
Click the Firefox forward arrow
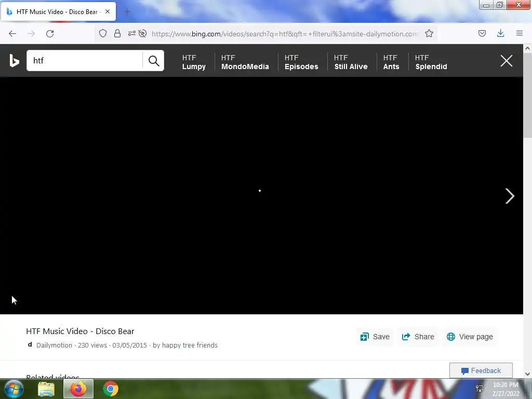coord(31,34)
